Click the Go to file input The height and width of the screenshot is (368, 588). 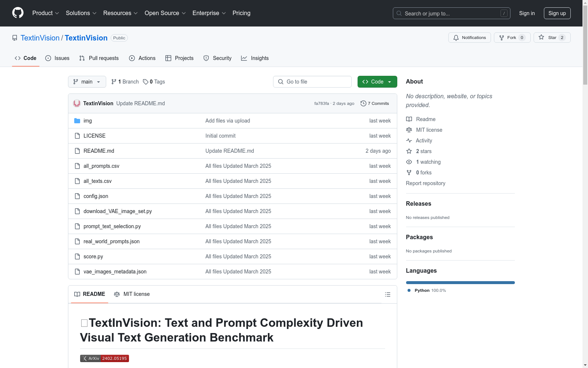[312, 82]
